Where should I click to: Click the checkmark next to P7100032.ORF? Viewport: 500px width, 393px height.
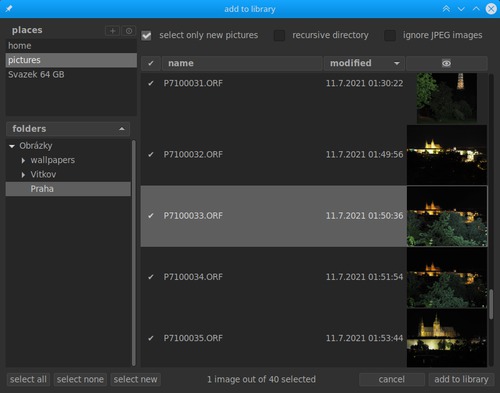(x=151, y=155)
